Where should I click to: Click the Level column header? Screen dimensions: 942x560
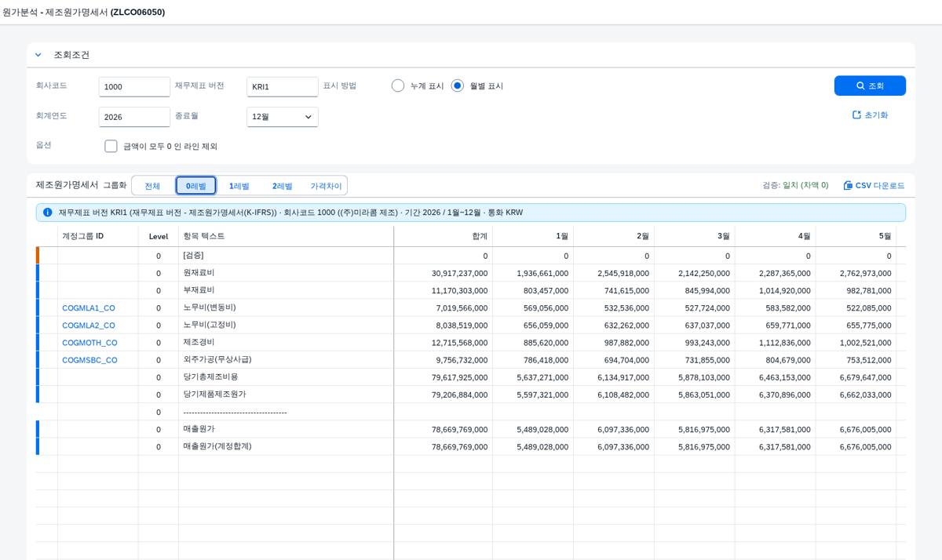pyautogui.click(x=159, y=236)
